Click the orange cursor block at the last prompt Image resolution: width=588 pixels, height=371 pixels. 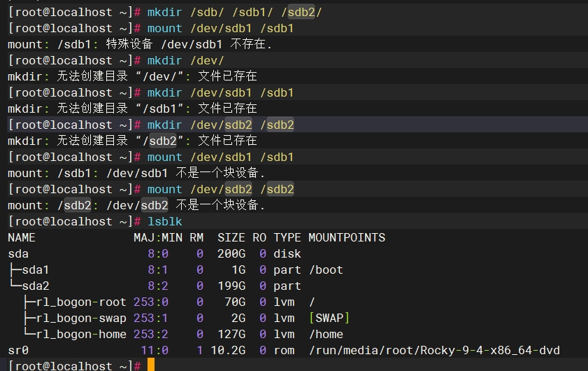[x=151, y=365]
